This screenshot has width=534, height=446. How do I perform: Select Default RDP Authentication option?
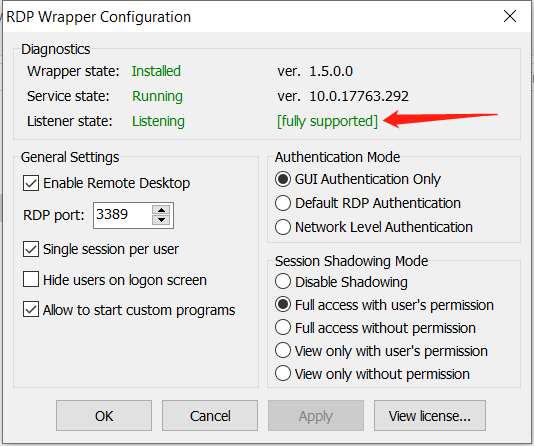[x=283, y=203]
